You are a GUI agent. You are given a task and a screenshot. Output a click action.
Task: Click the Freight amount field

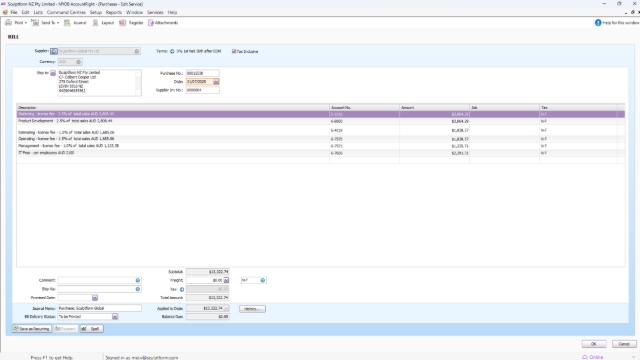[204, 280]
